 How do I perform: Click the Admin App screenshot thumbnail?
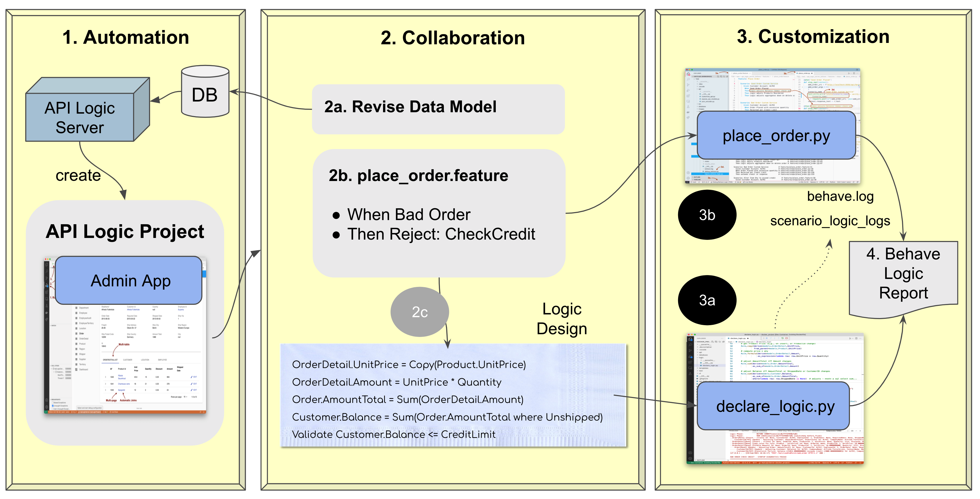[124, 357]
